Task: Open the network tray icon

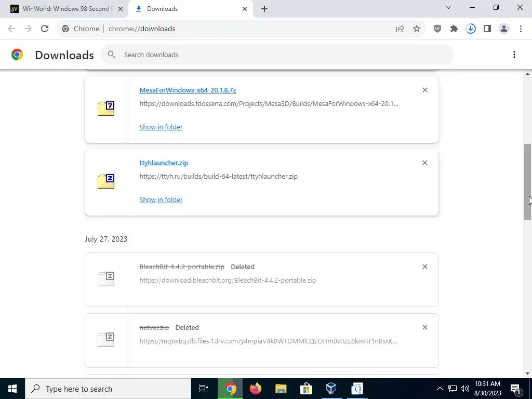Action: tap(453, 389)
